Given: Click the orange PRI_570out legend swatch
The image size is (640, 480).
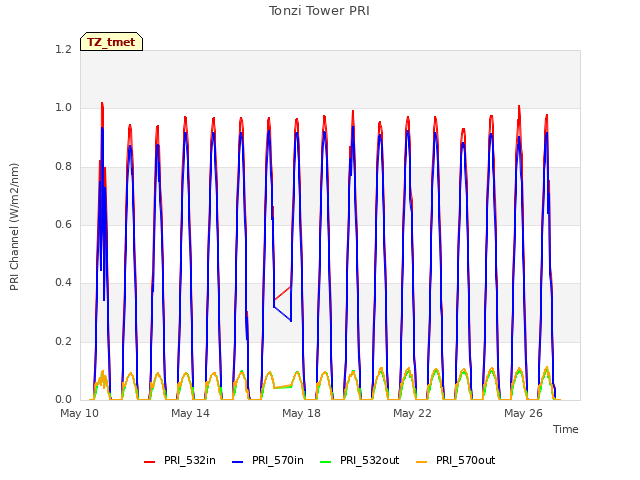Looking at the screenshot, I should pos(422,462).
